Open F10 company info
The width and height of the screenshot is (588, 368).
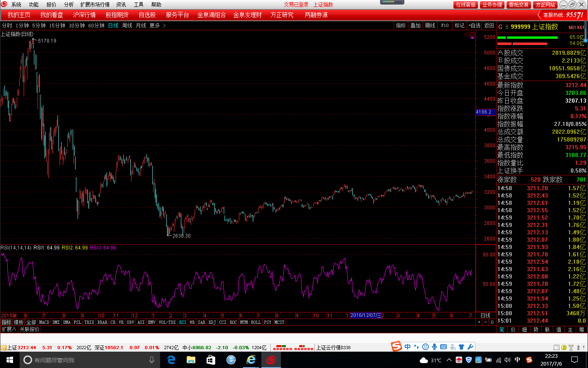(x=445, y=25)
